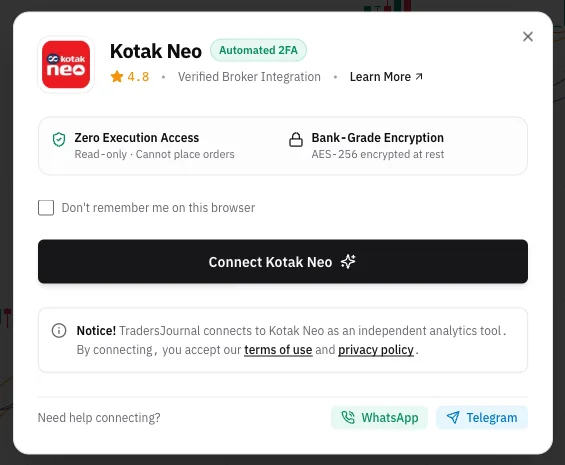The width and height of the screenshot is (565, 465).
Task: Click AES-256 encrypted at rest text
Action: pyautogui.click(x=378, y=154)
